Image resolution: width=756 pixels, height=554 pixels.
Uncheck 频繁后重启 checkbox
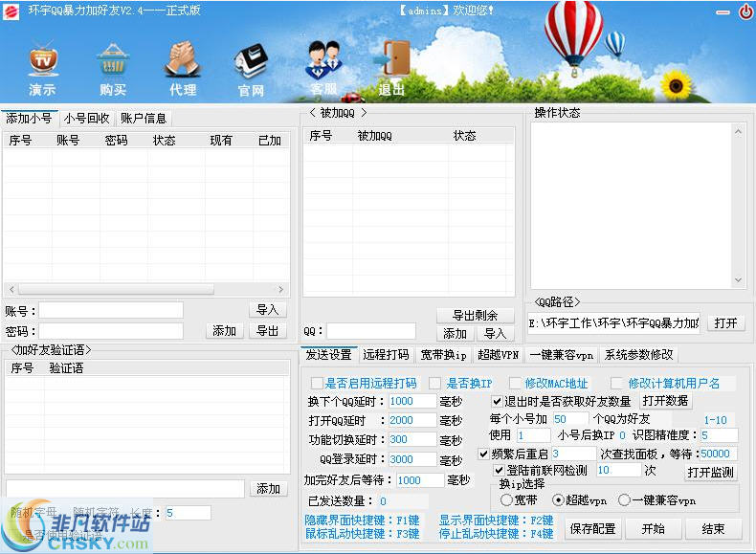483,454
